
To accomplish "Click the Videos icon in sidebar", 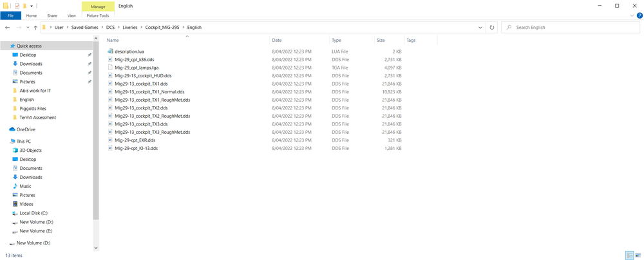I will click(15, 204).
